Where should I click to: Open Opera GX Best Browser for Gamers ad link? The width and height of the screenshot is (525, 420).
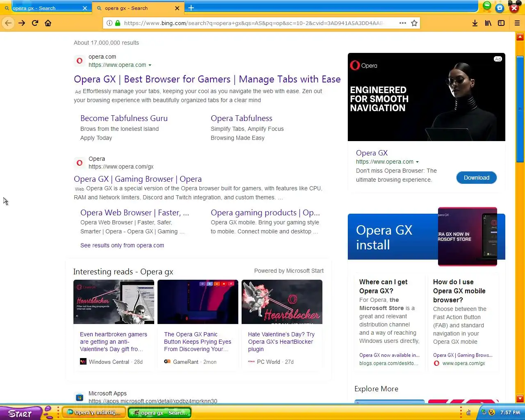point(207,79)
